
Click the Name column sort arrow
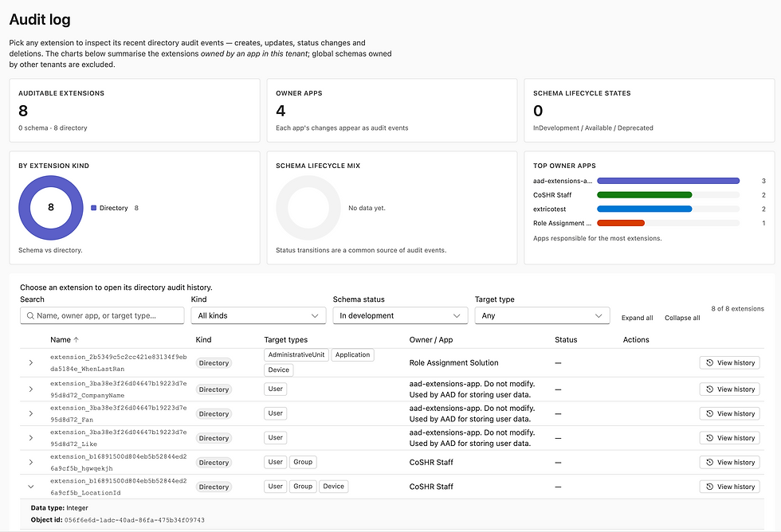pyautogui.click(x=77, y=340)
